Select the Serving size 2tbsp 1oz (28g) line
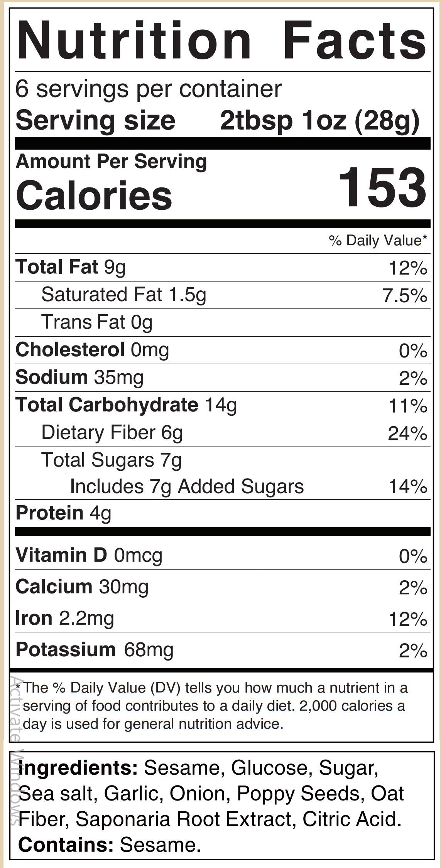Image resolution: width=441 pixels, height=868 pixels. pyautogui.click(x=217, y=121)
